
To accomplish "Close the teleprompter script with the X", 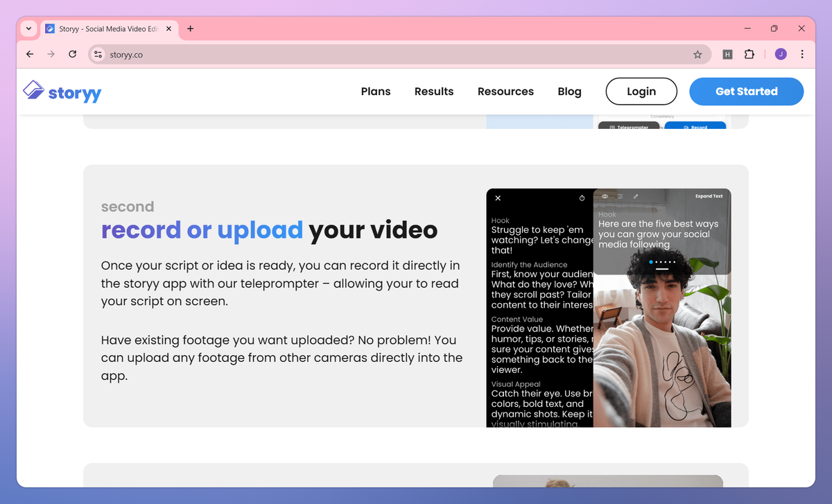I will (498, 198).
